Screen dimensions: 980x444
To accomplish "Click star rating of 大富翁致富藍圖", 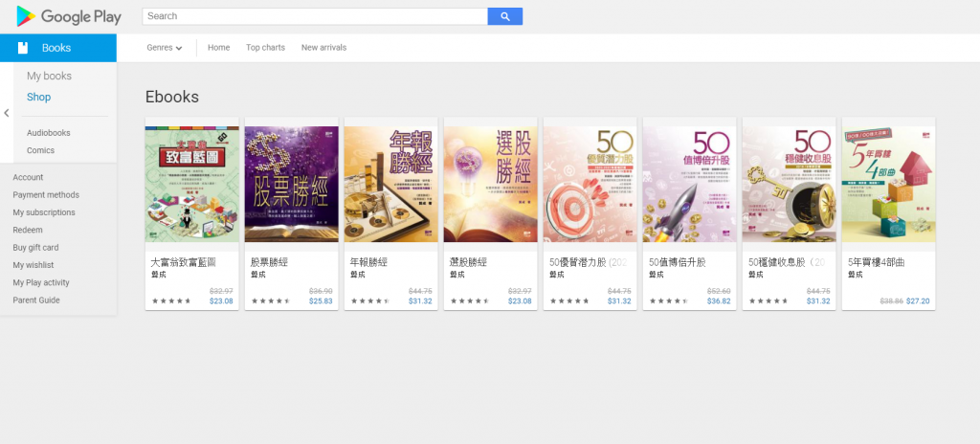I will 170,300.
